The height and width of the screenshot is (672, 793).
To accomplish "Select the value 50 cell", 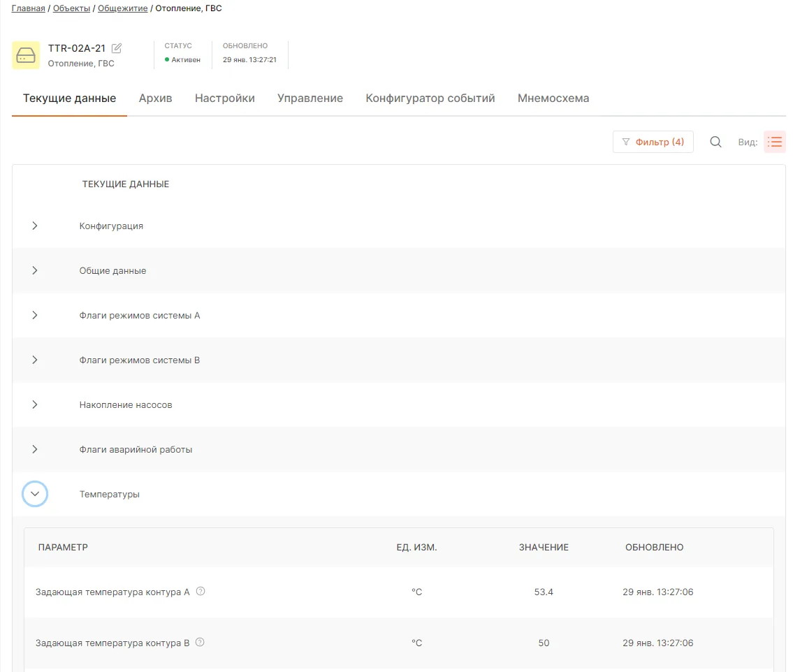I will click(544, 643).
